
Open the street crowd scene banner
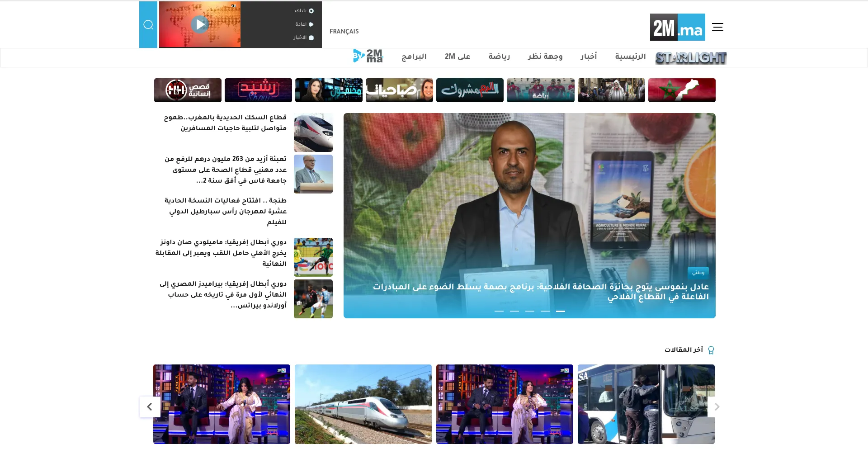pos(611,90)
